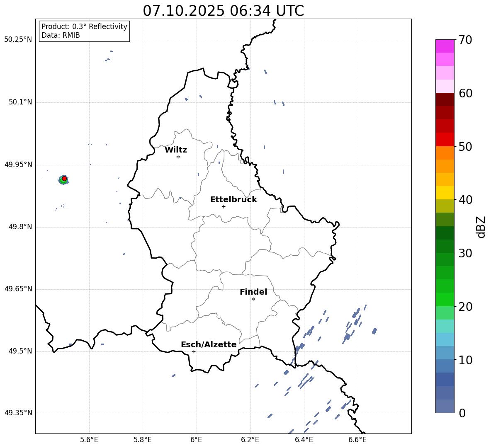The image size is (491, 448).
Task: Click the 49.8°N latitude label
Action: point(20,227)
